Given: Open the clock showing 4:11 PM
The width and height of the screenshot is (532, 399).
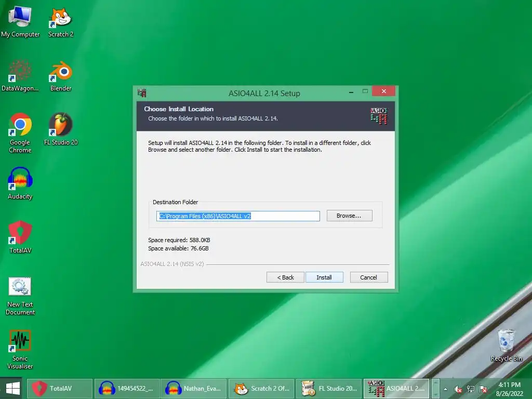Looking at the screenshot, I should coord(510,389).
